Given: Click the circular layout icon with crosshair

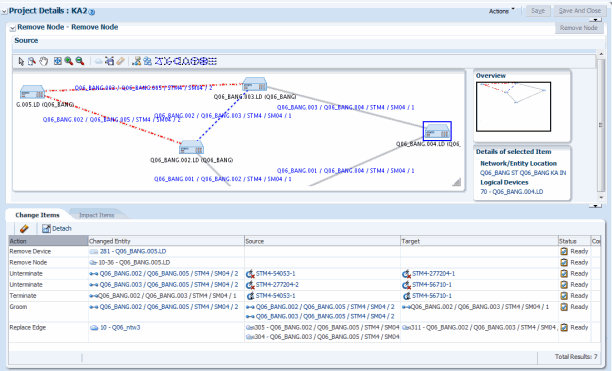Looking at the screenshot, I should point(204,61).
